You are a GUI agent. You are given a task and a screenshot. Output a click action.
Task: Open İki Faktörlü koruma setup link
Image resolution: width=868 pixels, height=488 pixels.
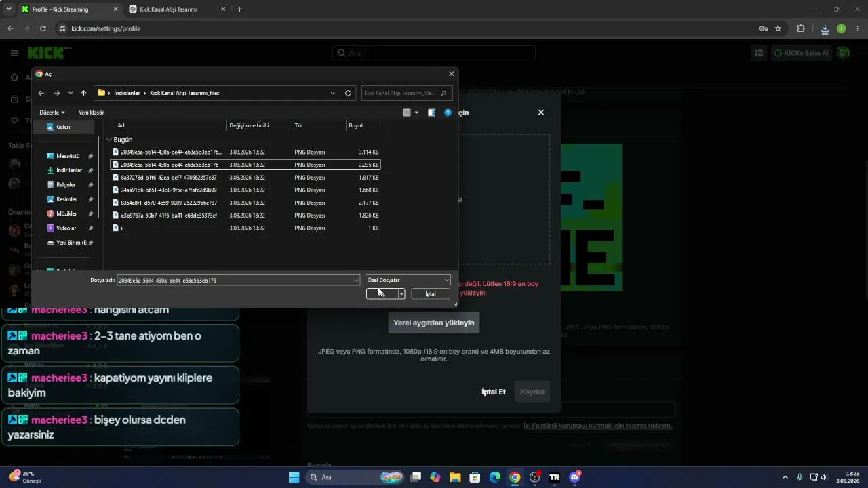(x=597, y=426)
